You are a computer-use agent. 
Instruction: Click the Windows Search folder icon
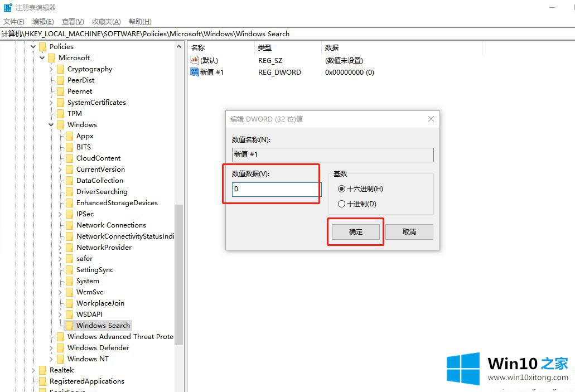click(x=69, y=326)
